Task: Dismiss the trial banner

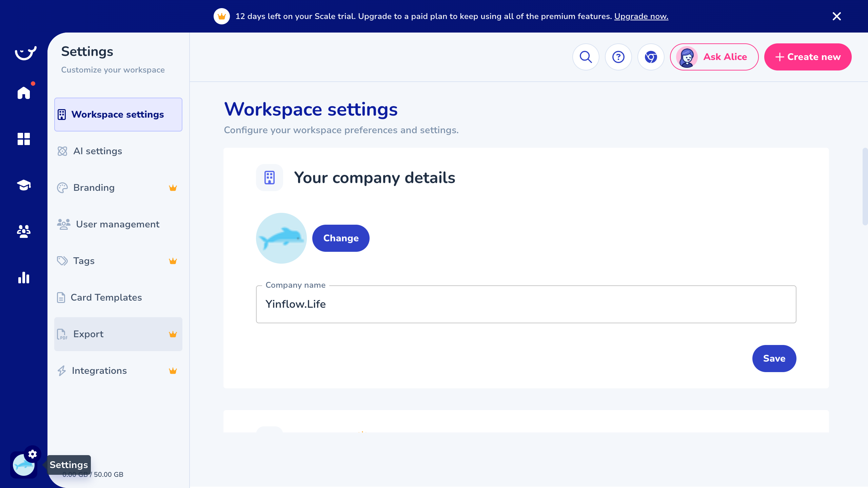Action: 836,16
